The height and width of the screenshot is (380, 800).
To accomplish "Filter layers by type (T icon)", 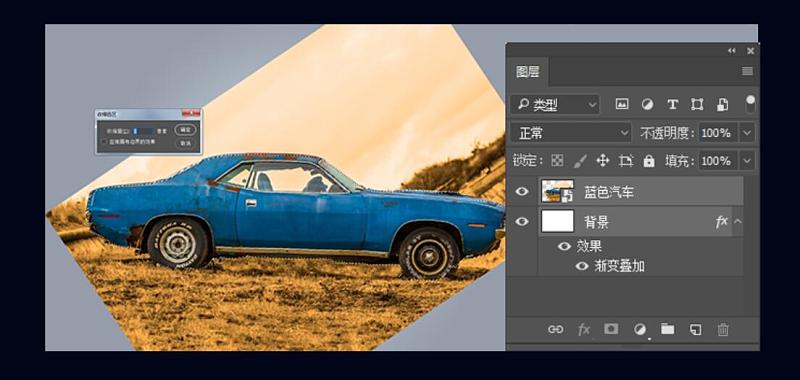I will click(672, 105).
